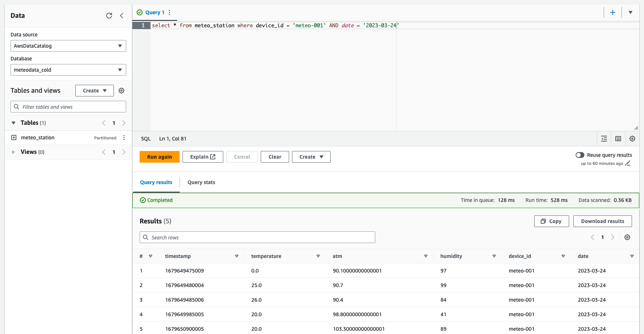644x334 pixels.
Task: Sort by timestamp column
Action: click(237, 256)
